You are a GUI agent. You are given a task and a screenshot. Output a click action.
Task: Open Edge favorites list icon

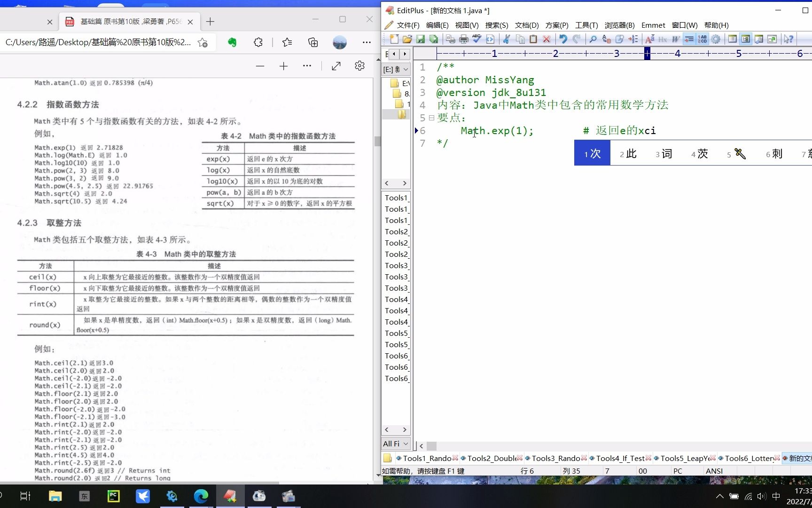tap(287, 42)
